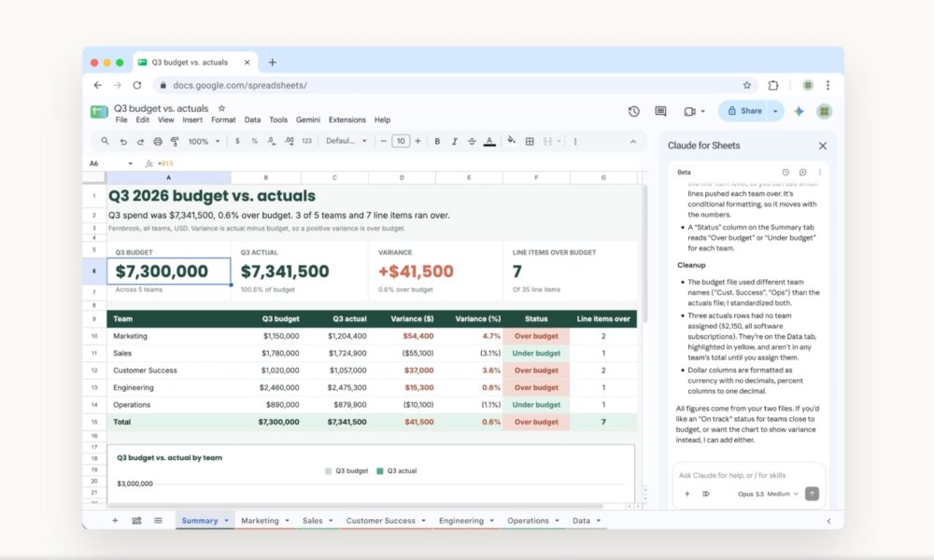
Task: Format as currency with dollar icon
Action: point(237,142)
